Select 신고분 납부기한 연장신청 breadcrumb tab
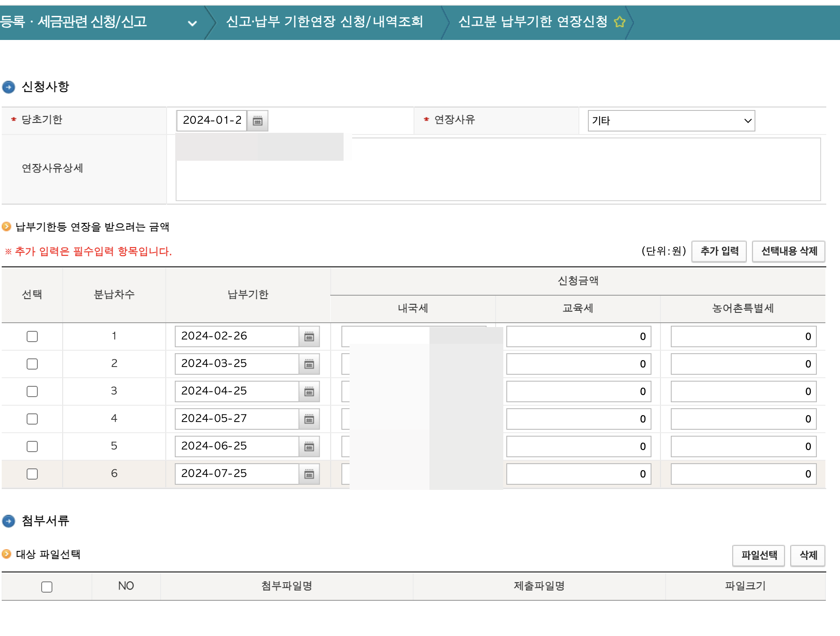This screenshot has height=636, width=840. (x=533, y=21)
